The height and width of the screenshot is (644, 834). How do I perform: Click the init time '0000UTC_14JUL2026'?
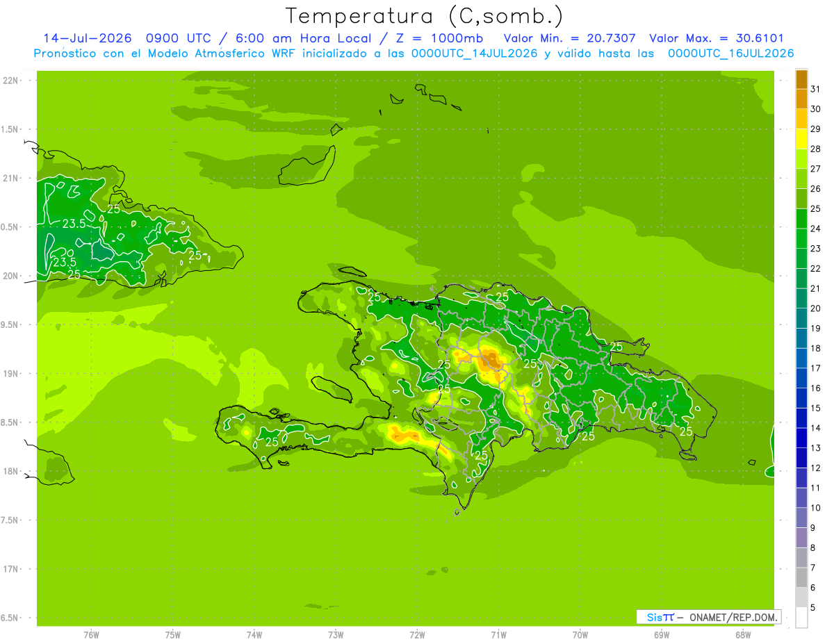pyautogui.click(x=475, y=53)
